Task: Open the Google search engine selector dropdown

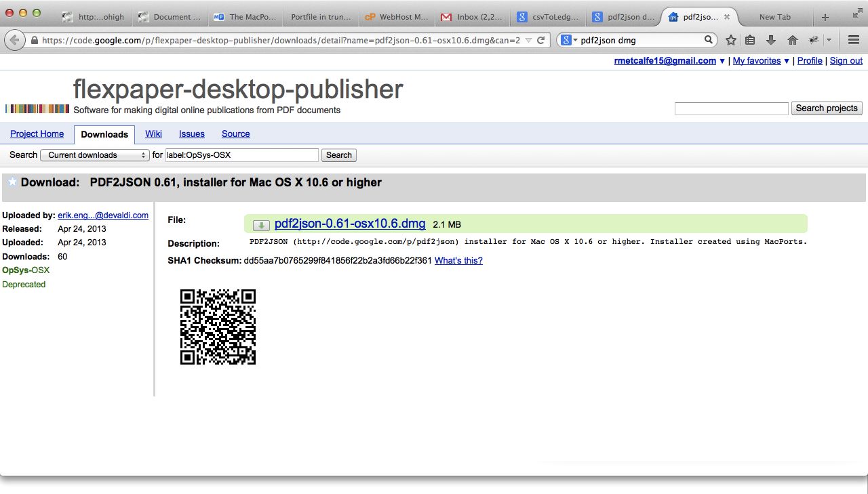Action: click(569, 40)
